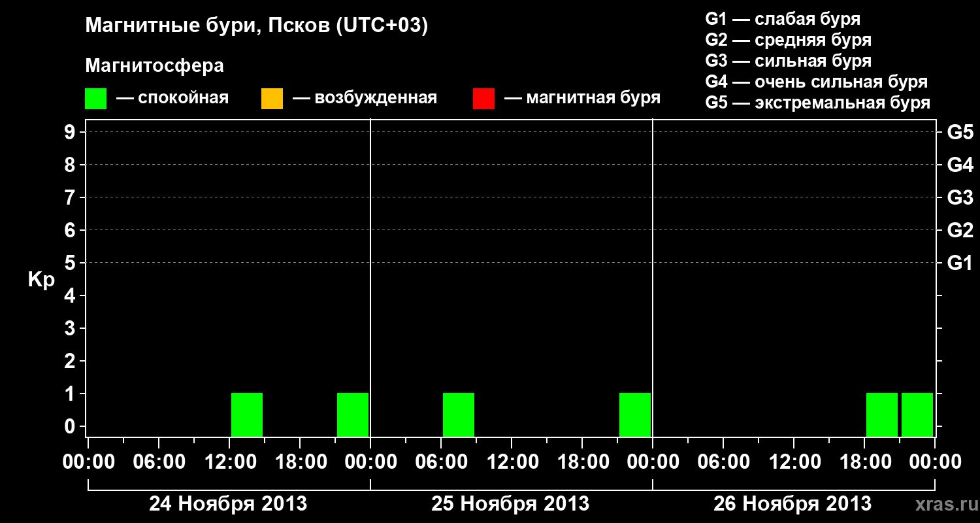Viewport: 980px width, 523px height.
Task: Click the green bar before midnight ending 25 November
Action: [635, 414]
